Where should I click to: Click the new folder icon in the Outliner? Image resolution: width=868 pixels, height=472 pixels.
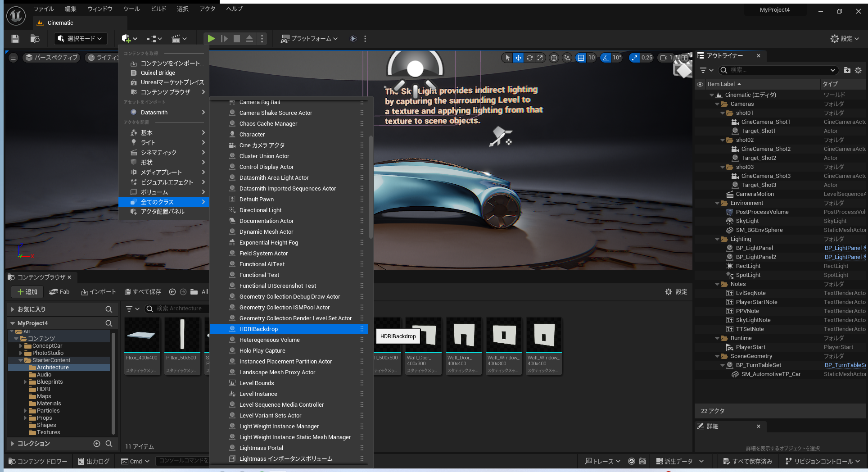pyautogui.click(x=847, y=70)
